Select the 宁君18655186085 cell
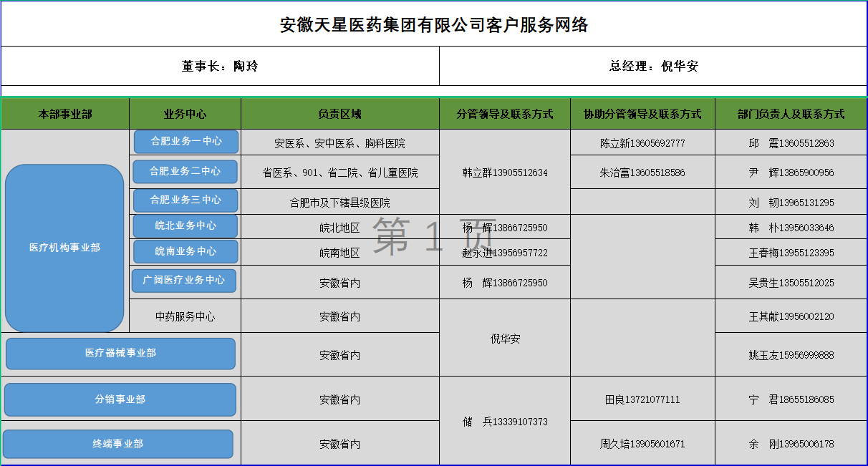This screenshot has width=868, height=466. (x=791, y=399)
